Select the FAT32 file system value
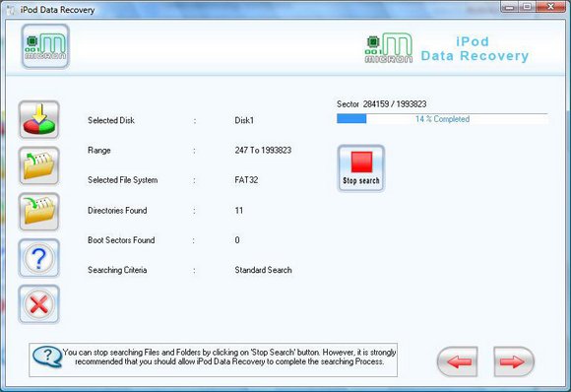This screenshot has height=392, width=571. point(246,180)
